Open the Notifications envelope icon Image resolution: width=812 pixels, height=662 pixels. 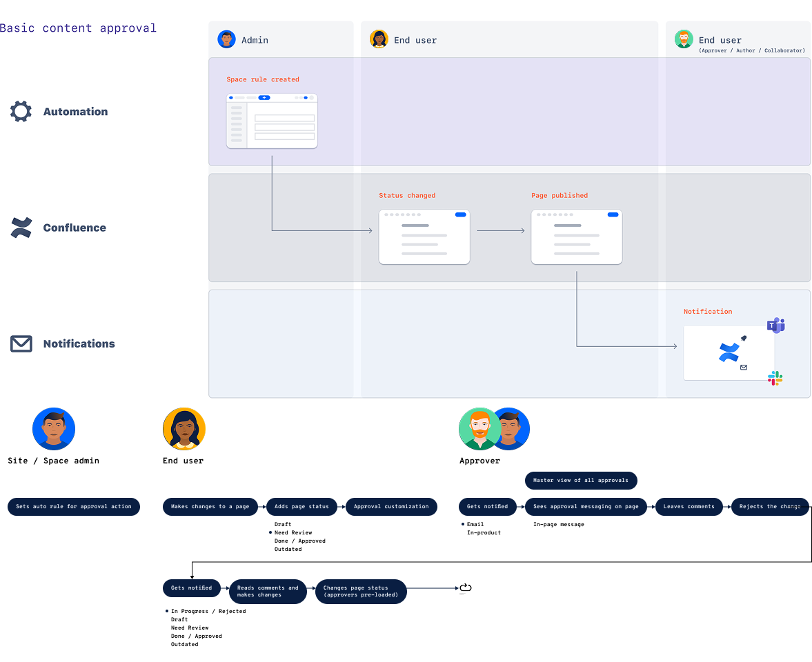(21, 343)
